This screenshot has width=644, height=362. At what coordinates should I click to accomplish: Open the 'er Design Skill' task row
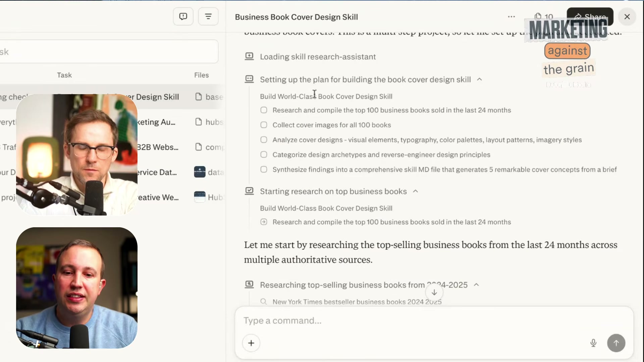click(112, 97)
